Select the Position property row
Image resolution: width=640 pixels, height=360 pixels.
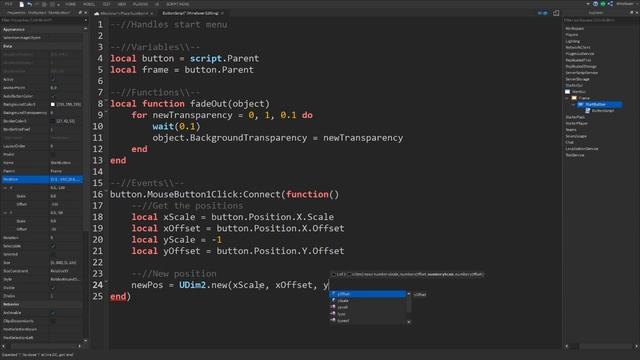42,179
